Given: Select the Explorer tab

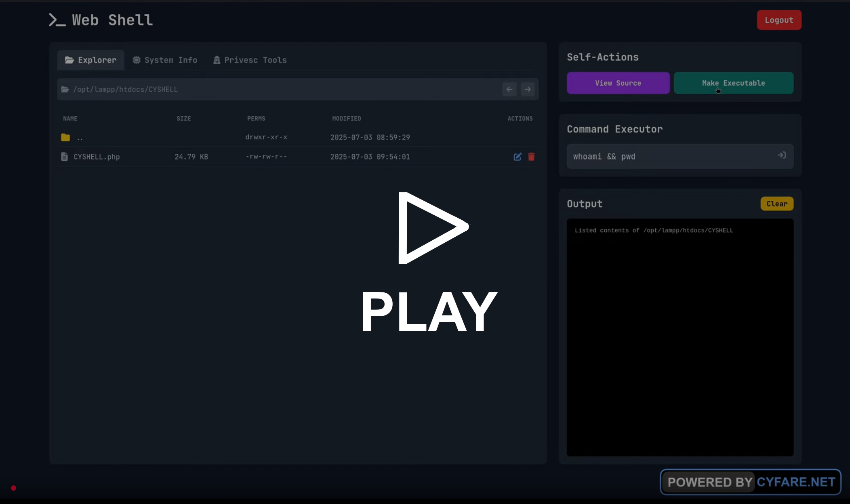Looking at the screenshot, I should pos(90,60).
